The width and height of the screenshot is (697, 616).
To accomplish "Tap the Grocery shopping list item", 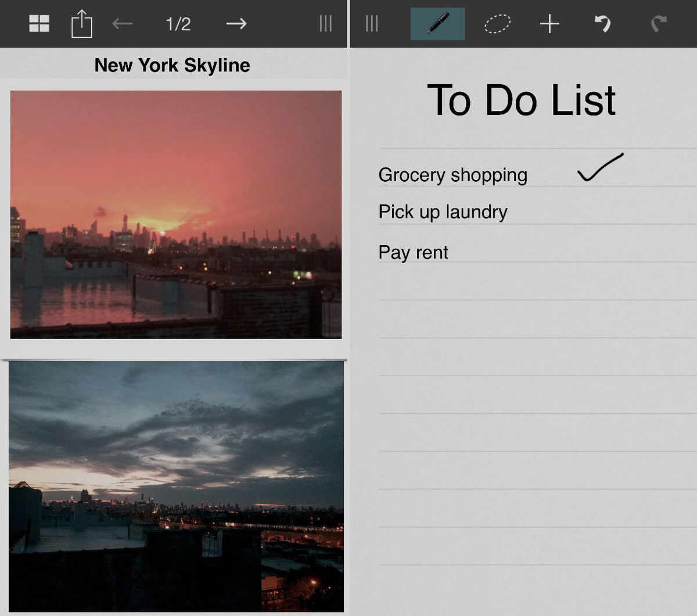I will tap(452, 175).
